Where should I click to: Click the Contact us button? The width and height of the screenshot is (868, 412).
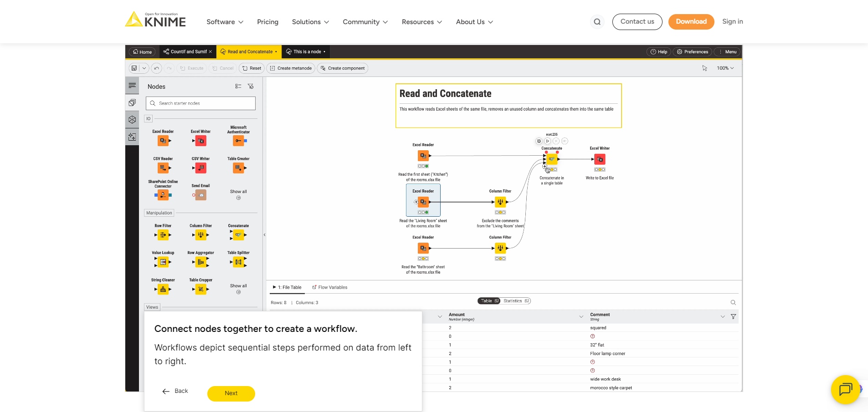click(637, 22)
